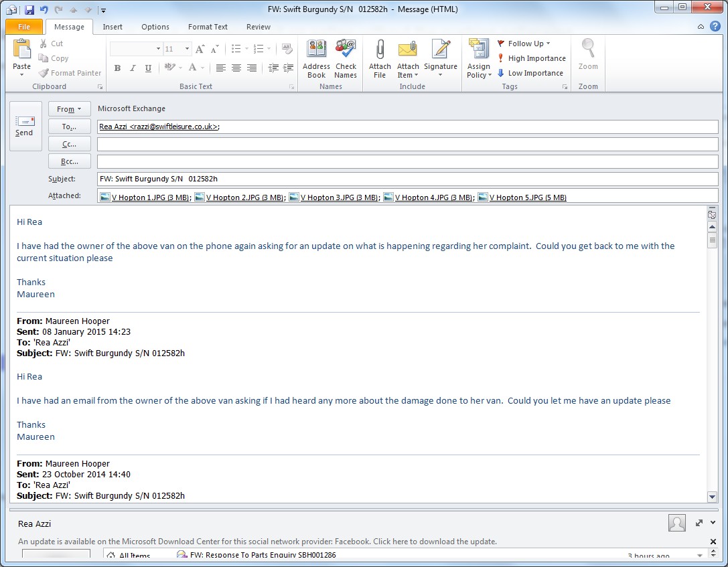The image size is (728, 567).
Task: Click the Copy icon
Action: [x=43, y=58]
